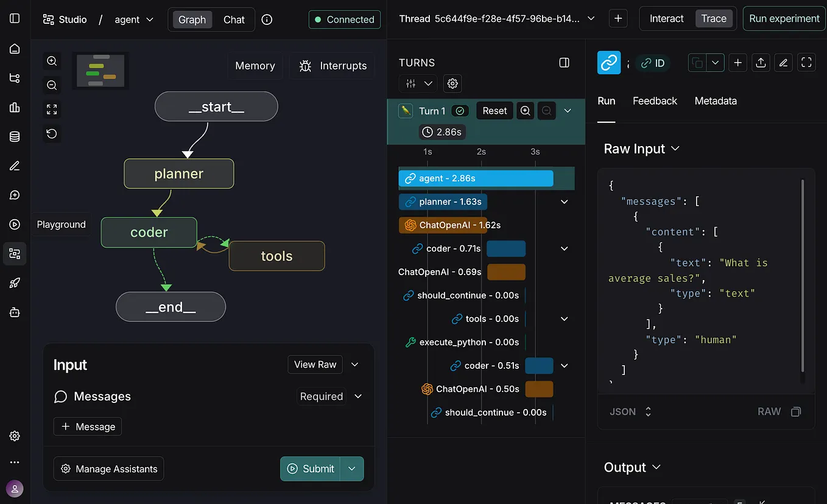Switch to the Feedback tab
827x504 pixels.
(x=655, y=100)
